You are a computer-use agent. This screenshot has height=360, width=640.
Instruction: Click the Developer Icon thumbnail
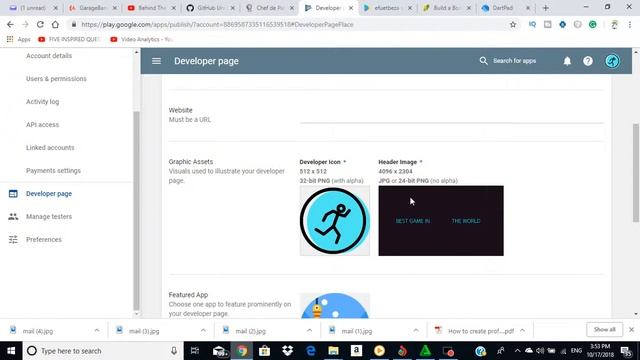point(335,221)
